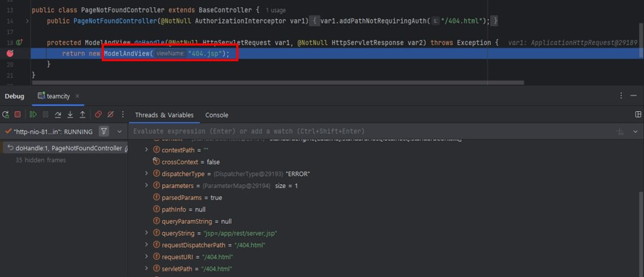The width and height of the screenshot is (644, 277).
Task: Click the Debug tool window title
Action: (x=14, y=96)
